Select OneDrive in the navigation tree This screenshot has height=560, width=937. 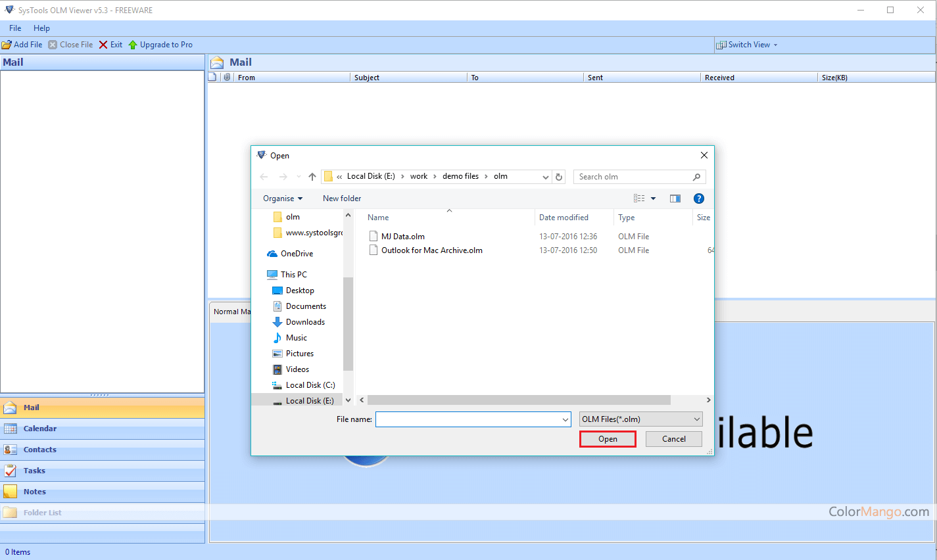pyautogui.click(x=290, y=254)
